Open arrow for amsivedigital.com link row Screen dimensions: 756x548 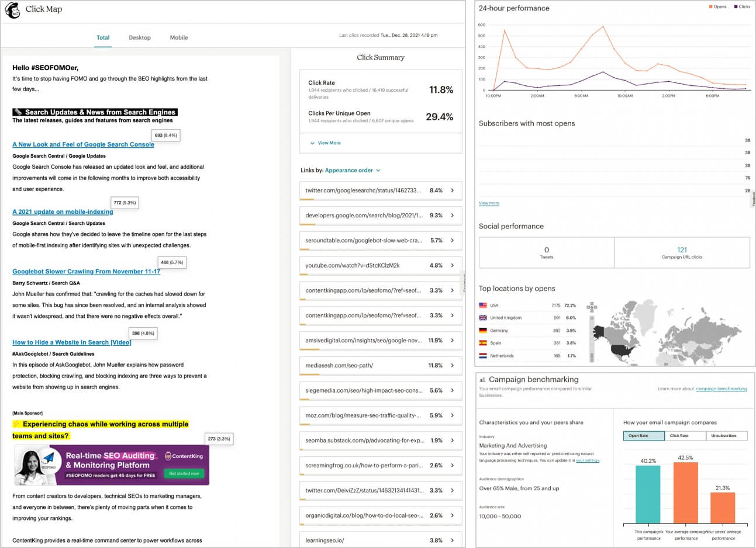point(453,340)
